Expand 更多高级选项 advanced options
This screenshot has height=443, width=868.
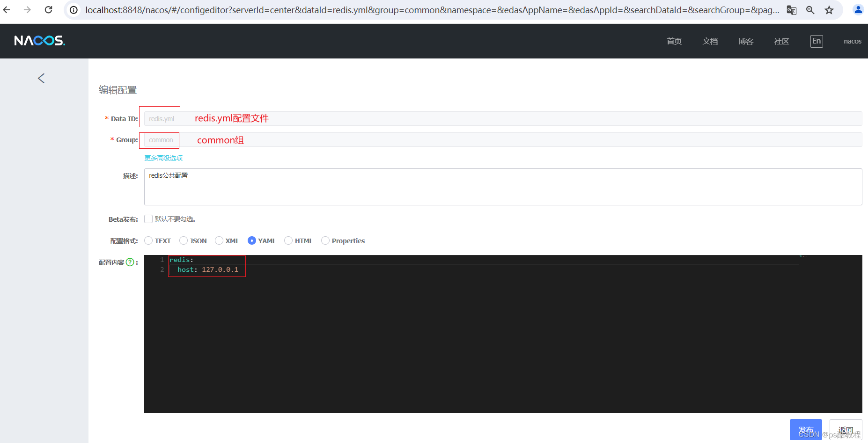click(x=163, y=158)
